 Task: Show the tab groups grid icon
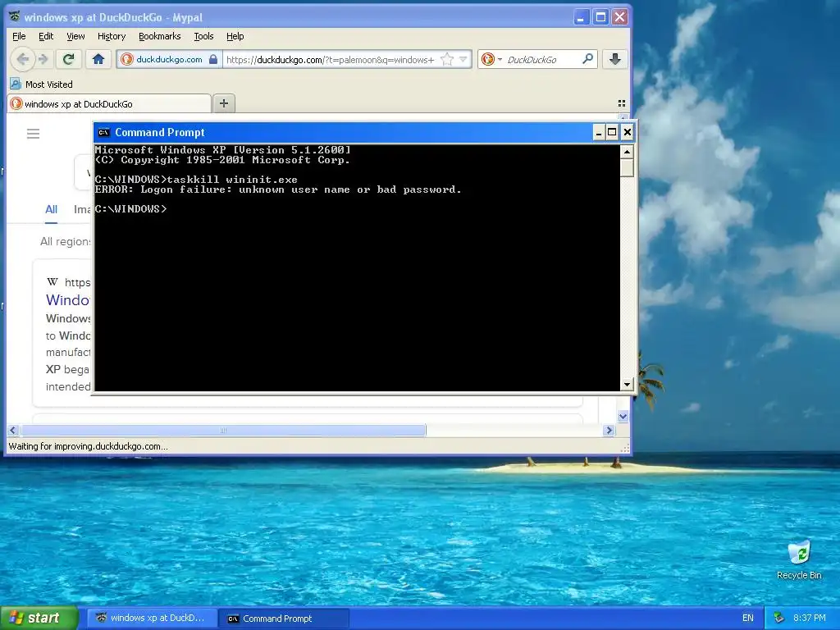(622, 103)
